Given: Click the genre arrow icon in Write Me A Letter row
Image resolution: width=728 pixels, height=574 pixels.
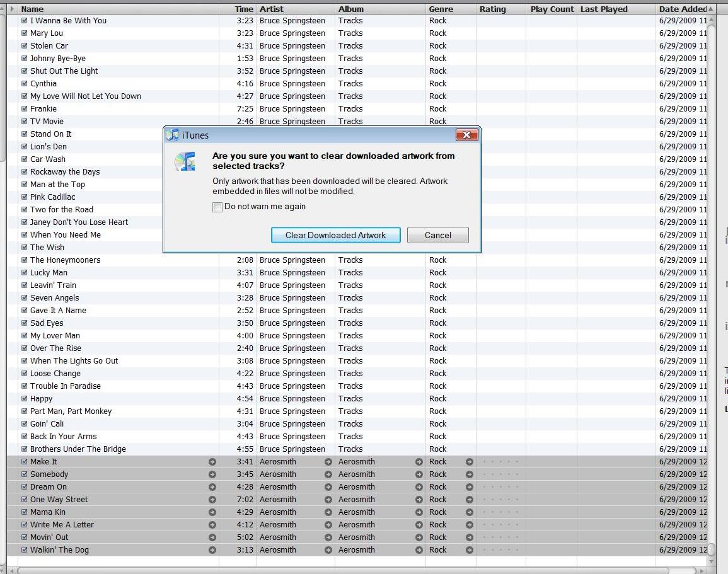Looking at the screenshot, I should tap(470, 525).
